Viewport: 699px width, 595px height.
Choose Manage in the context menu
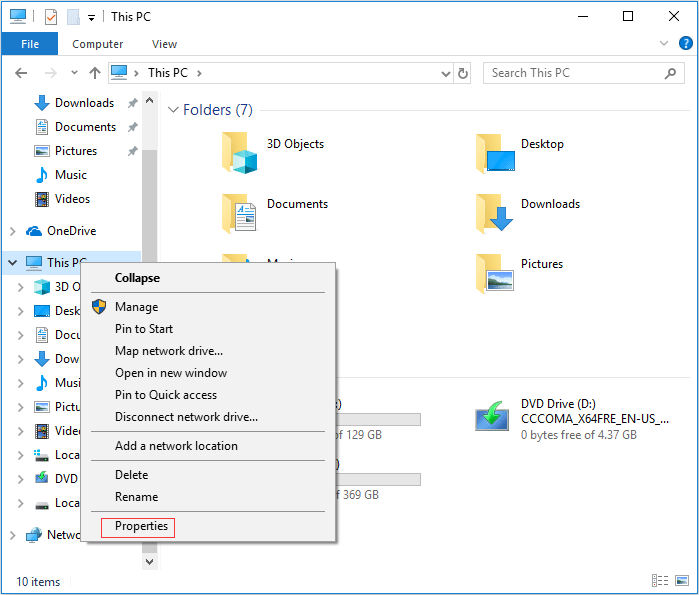point(208,307)
